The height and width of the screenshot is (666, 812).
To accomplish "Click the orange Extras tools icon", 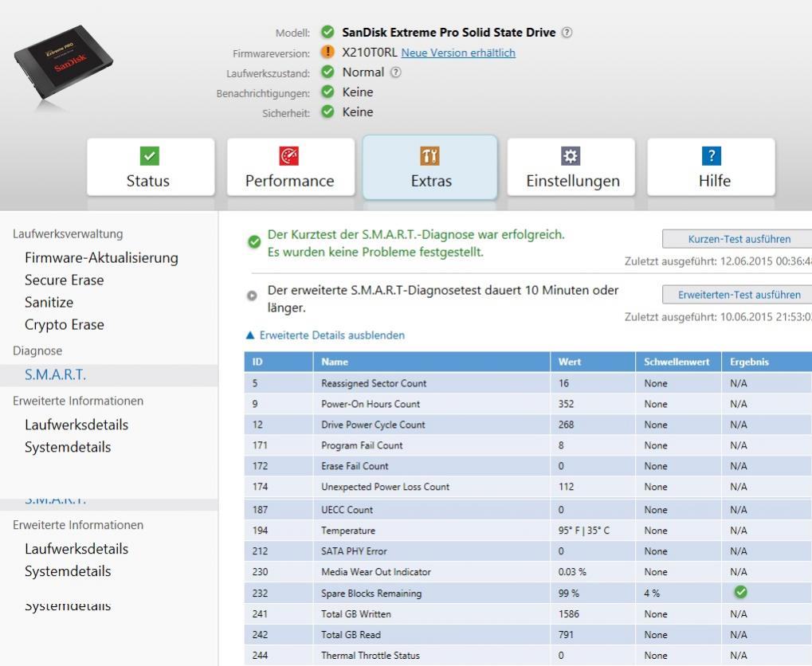I will [x=430, y=155].
